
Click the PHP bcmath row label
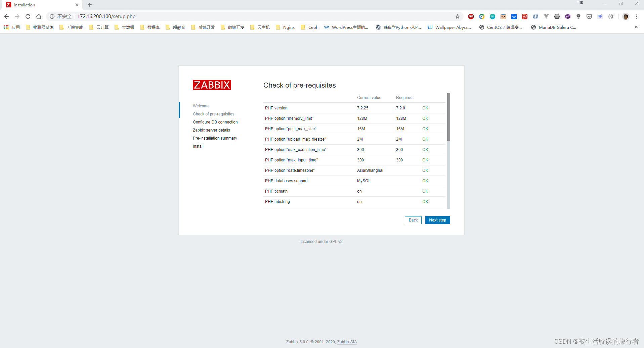[276, 191]
